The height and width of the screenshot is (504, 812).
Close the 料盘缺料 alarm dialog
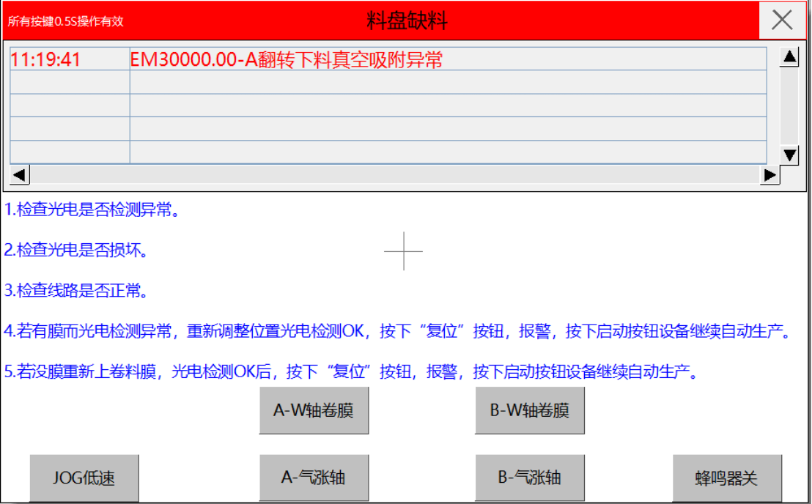pyautogui.click(x=782, y=20)
